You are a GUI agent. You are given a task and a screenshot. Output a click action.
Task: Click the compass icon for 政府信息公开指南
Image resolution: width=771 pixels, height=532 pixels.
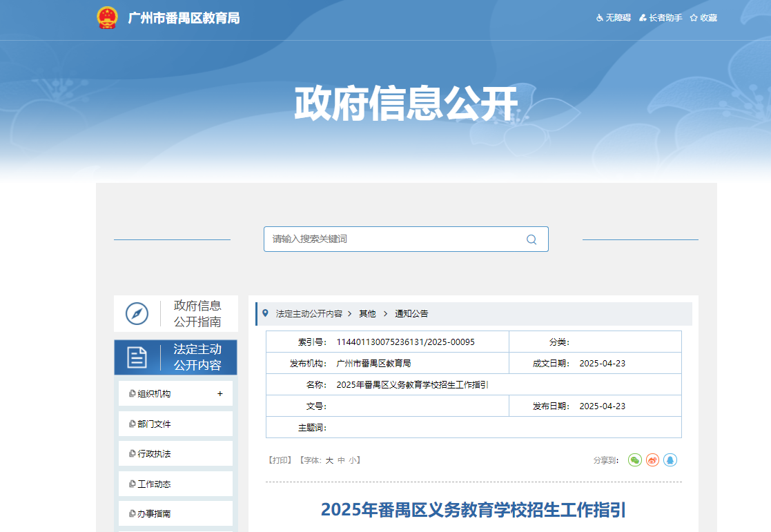click(x=137, y=314)
